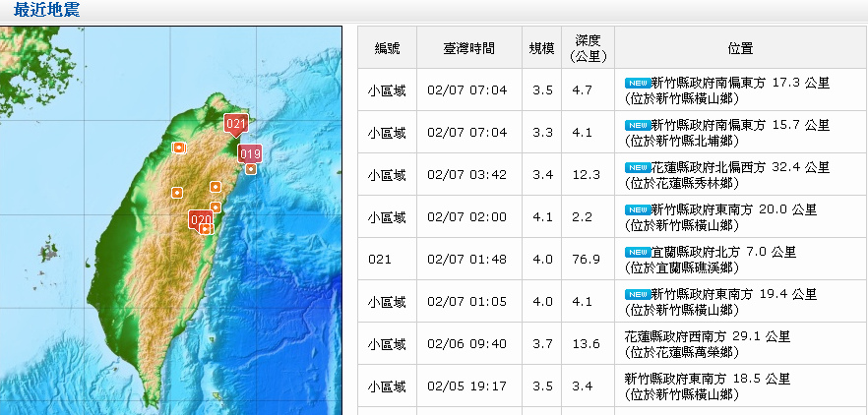Click the NEW badge in the 15.7 公里 location row
Screen dimensions: 868x415
pyautogui.click(x=637, y=125)
